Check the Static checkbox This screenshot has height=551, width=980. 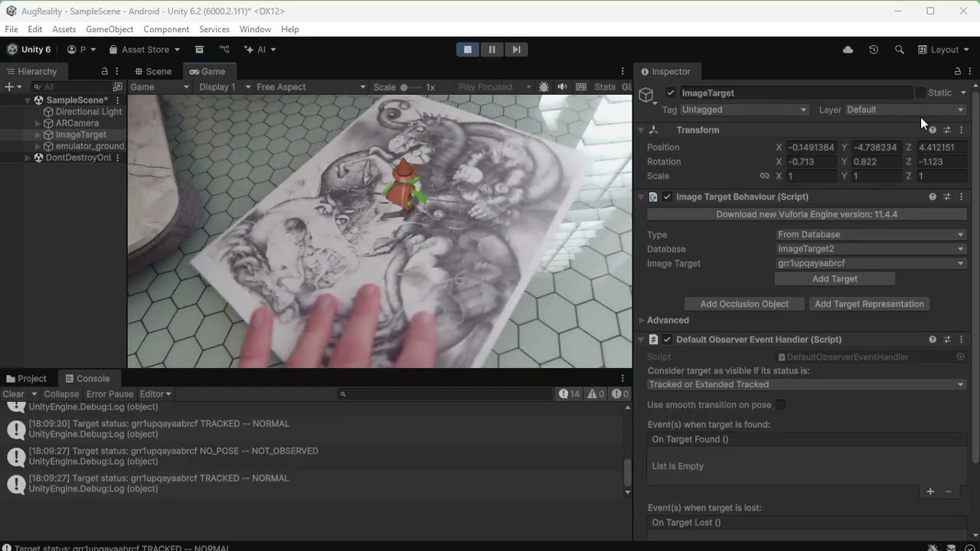[x=920, y=93]
